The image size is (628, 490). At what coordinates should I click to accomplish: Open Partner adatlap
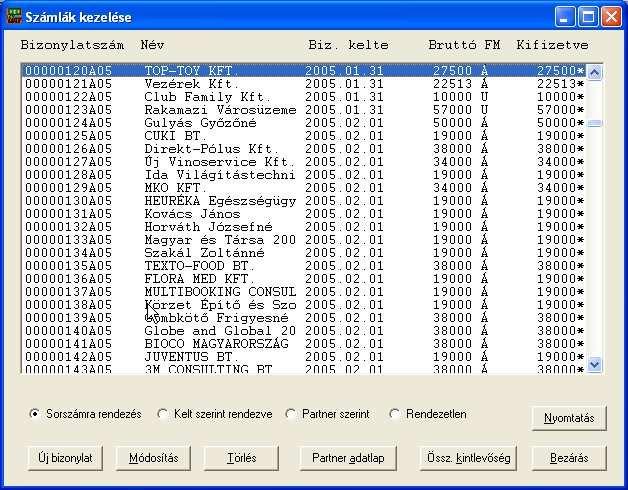pos(348,458)
